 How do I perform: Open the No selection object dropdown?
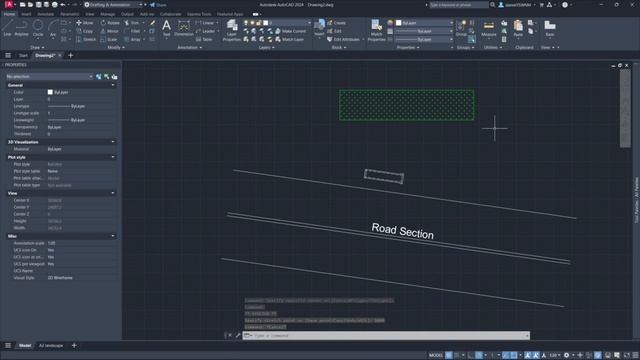click(x=49, y=76)
